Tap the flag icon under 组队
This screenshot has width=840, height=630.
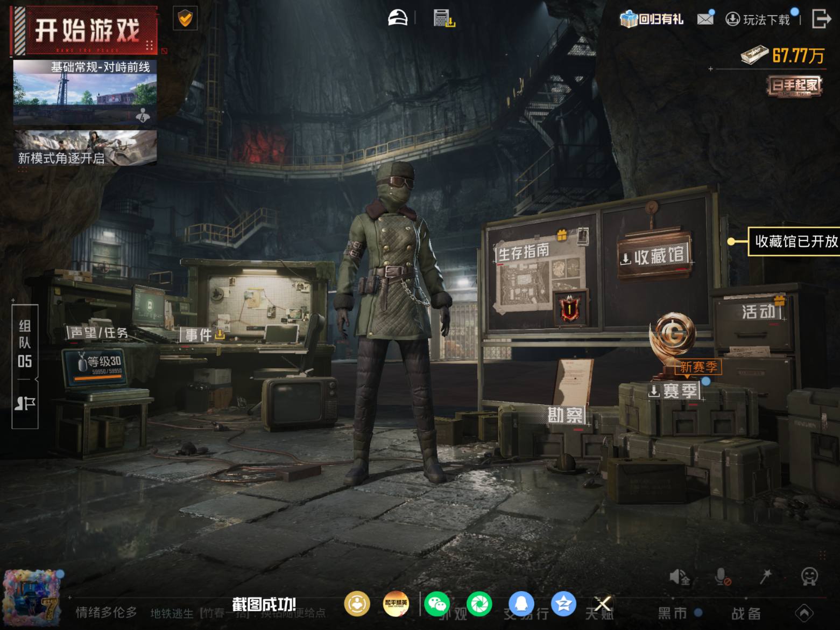click(25, 403)
